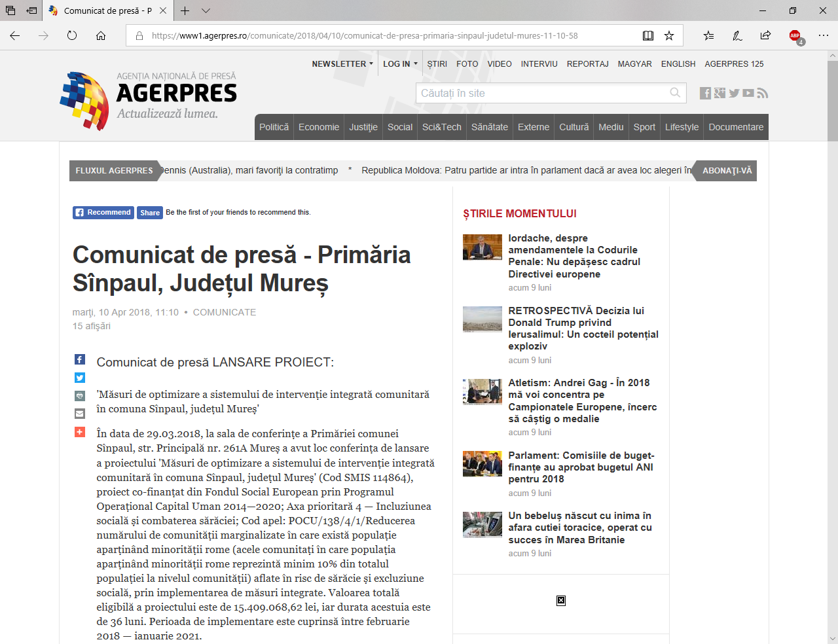The height and width of the screenshot is (644, 838).
Task: Open the Economie category tab
Action: (x=319, y=127)
